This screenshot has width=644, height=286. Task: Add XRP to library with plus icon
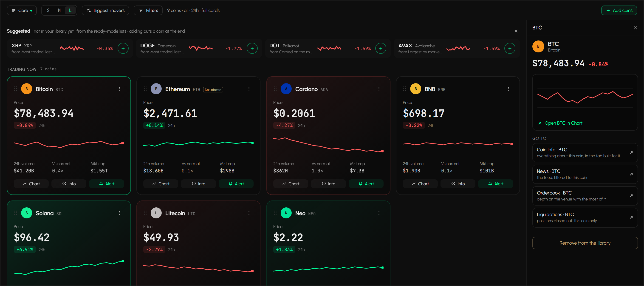123,48
